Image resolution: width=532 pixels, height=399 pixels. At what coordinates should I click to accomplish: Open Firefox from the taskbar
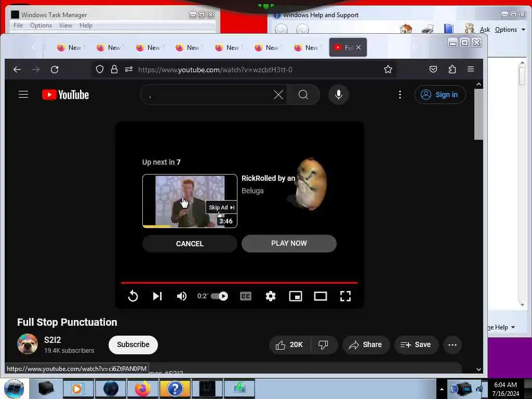click(143, 389)
